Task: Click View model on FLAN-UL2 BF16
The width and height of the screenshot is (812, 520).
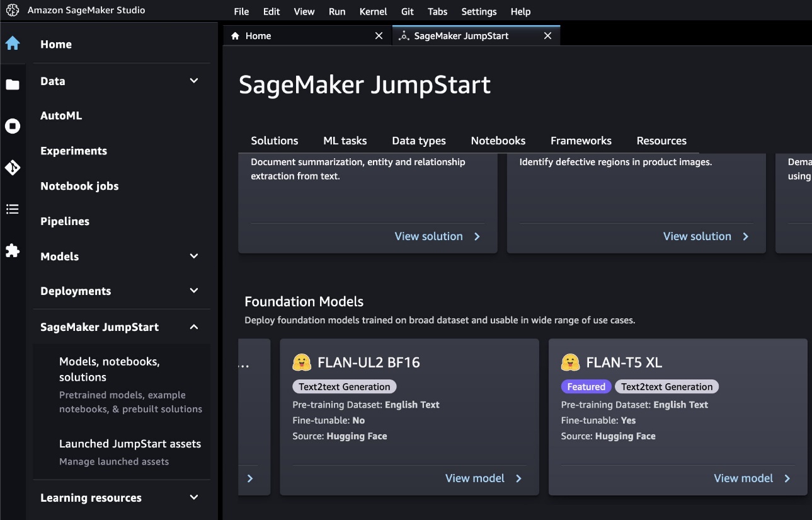Action: point(475,478)
